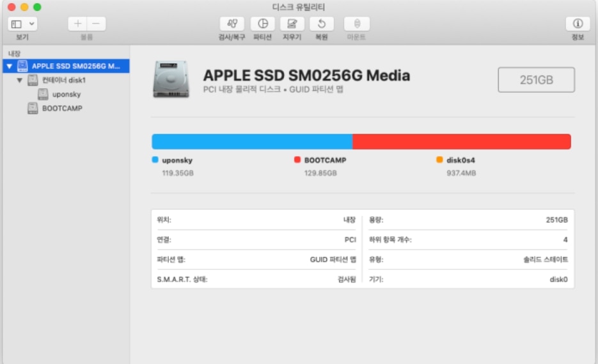Open the Partition (파티션) tool
This screenshot has width=598, height=364.
coord(262,24)
